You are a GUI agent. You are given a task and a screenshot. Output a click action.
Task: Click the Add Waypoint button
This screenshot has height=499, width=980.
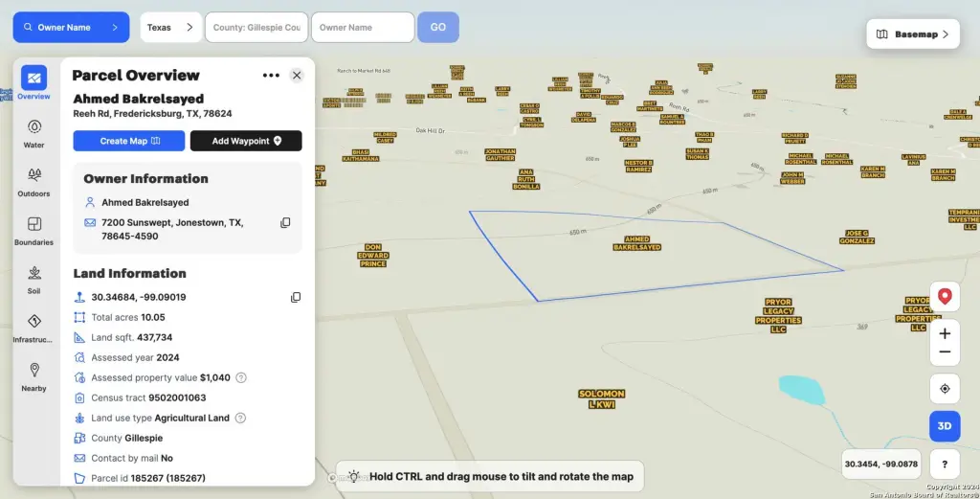(x=246, y=141)
